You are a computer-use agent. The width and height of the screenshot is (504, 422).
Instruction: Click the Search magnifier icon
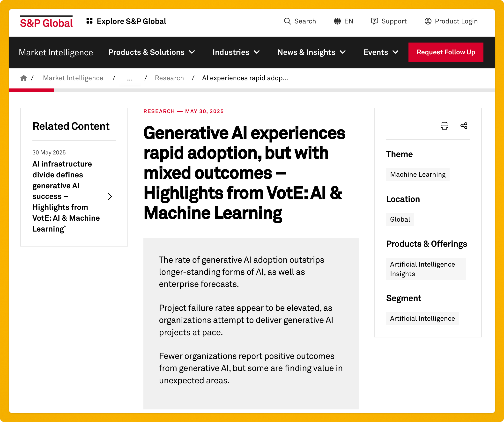click(288, 21)
